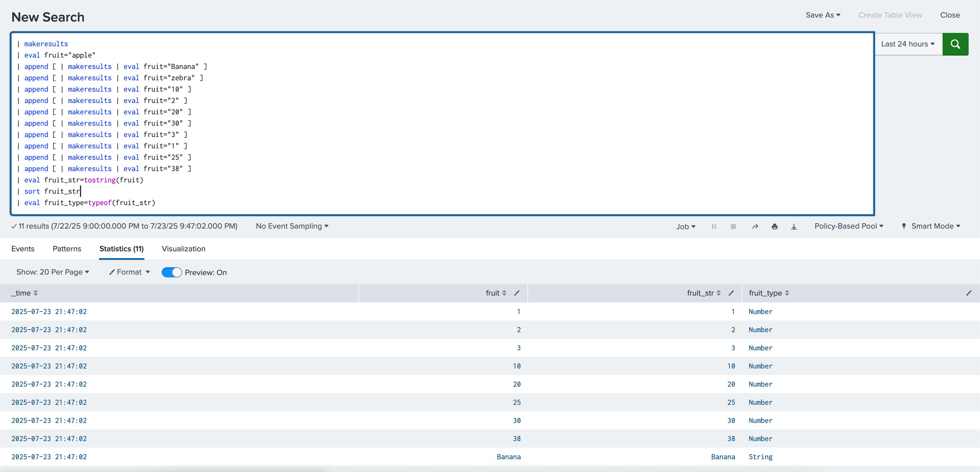Image resolution: width=980 pixels, height=472 pixels.
Task: Export results with download icon
Action: tap(794, 226)
